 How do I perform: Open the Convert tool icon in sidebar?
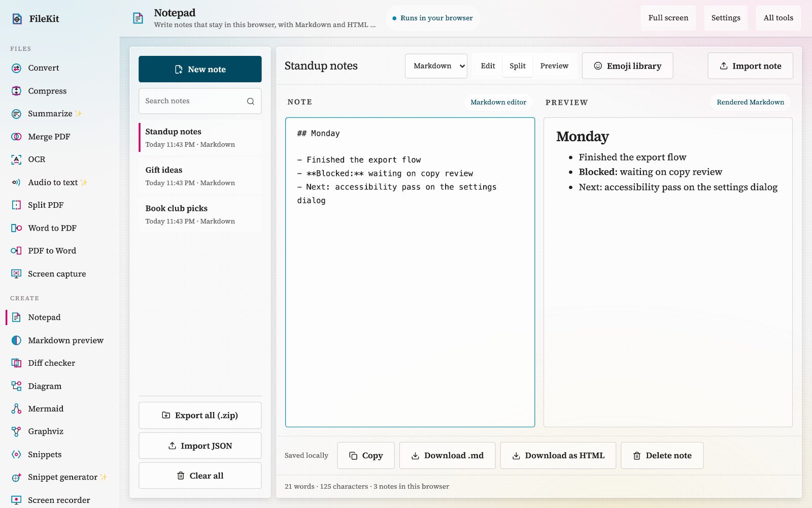pyautogui.click(x=16, y=68)
